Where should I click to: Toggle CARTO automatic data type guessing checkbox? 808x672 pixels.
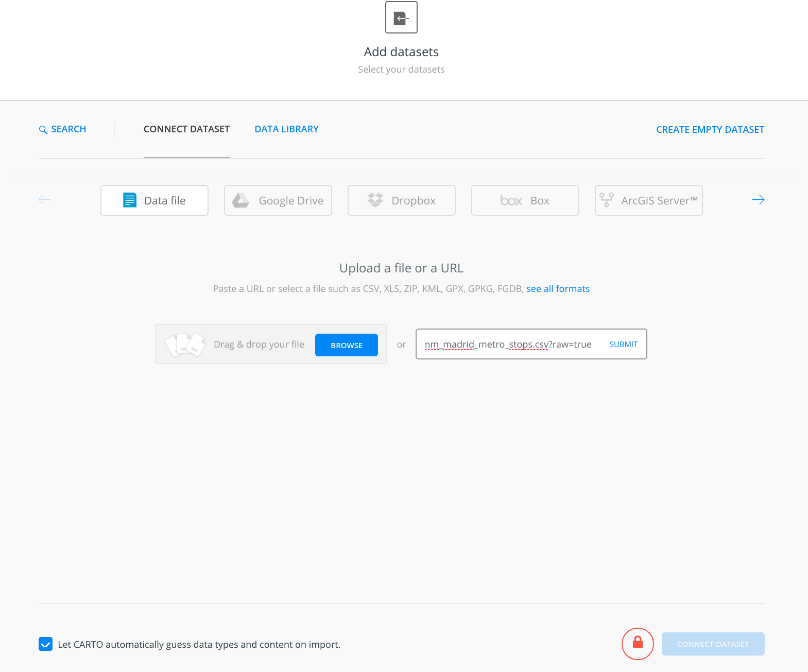[45, 644]
